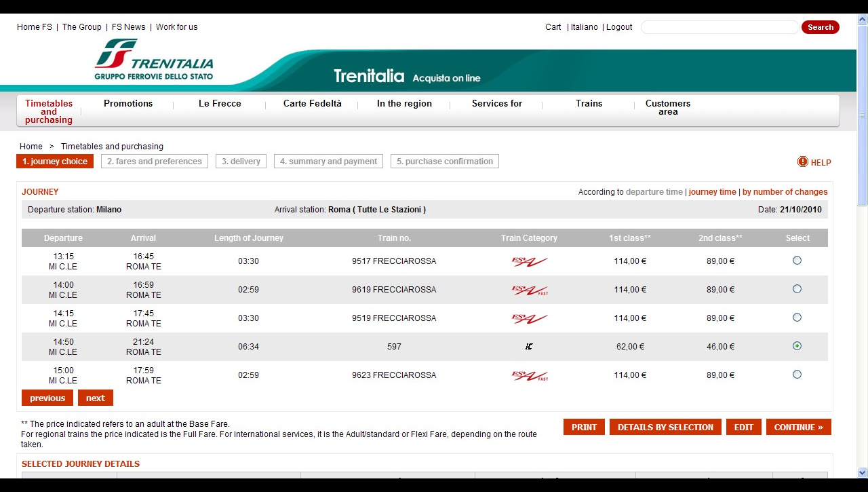Switch language to Italiano
Screen dimensions: 868x492
click(585, 27)
